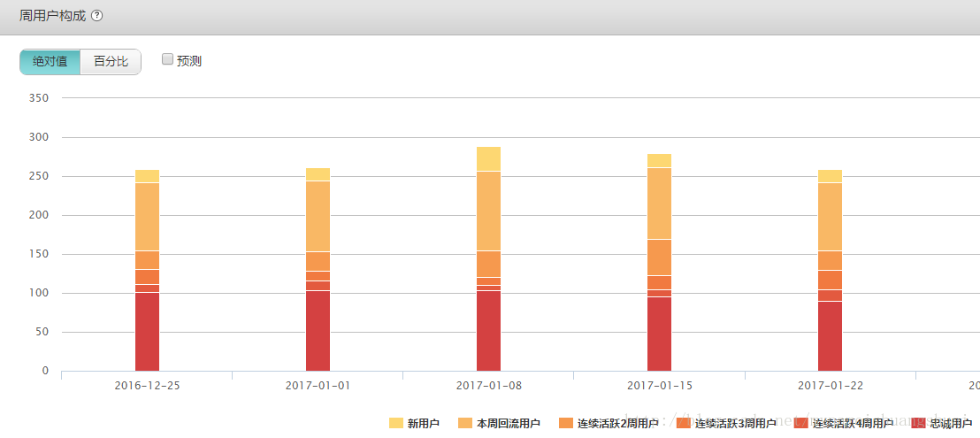980x438 pixels.
Task: Click the 250 y-axis value
Action: point(39,176)
